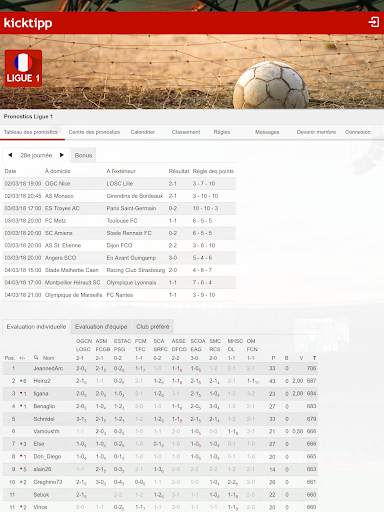Click Stade Rennais FC cell
384x512 pixels.
point(129,233)
